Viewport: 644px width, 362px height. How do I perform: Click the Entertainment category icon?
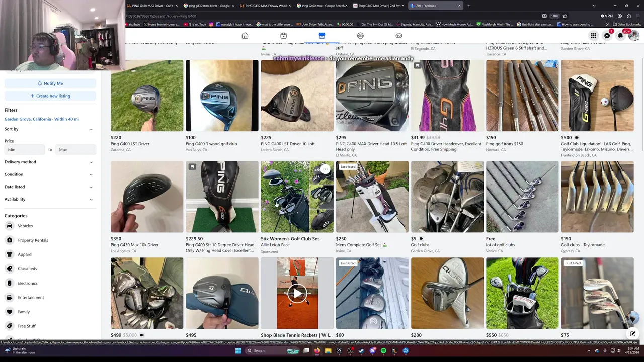pos(10,297)
